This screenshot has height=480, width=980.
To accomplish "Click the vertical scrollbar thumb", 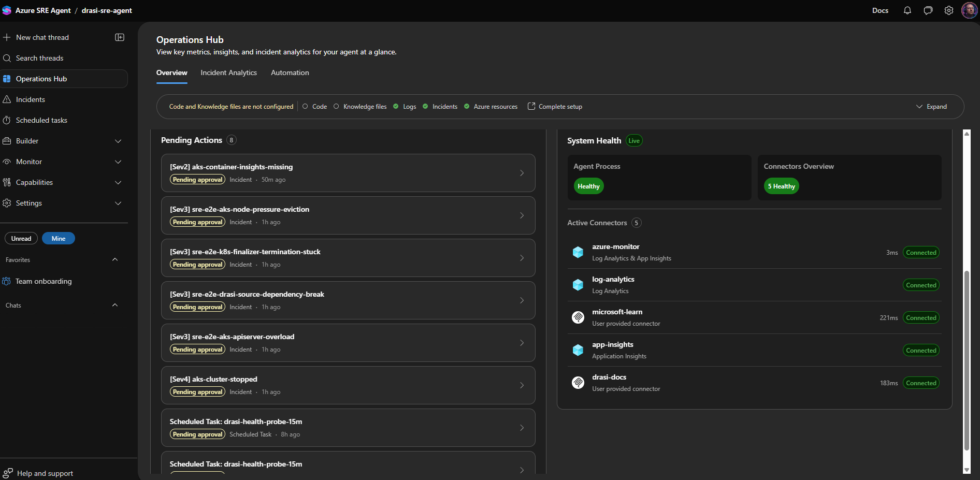I will coord(967,360).
